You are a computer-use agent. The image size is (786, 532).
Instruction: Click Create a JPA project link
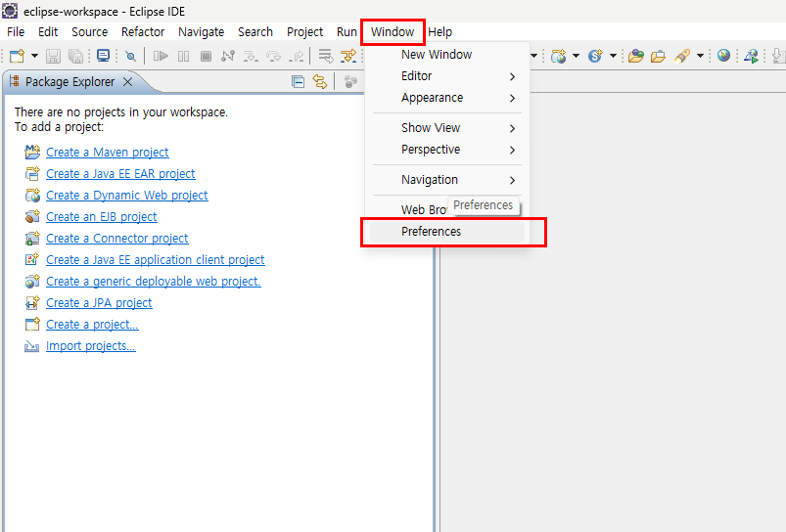pos(99,303)
